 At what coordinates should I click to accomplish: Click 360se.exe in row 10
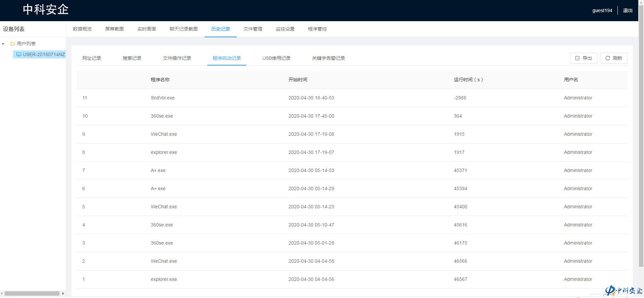click(162, 116)
